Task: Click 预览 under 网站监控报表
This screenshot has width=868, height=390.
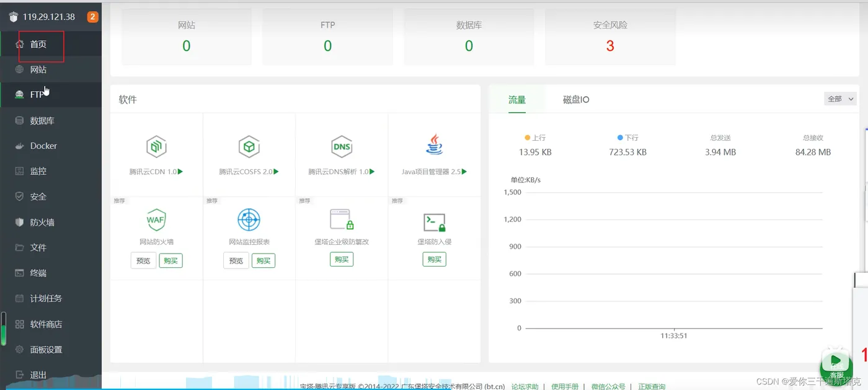Action: pyautogui.click(x=236, y=260)
